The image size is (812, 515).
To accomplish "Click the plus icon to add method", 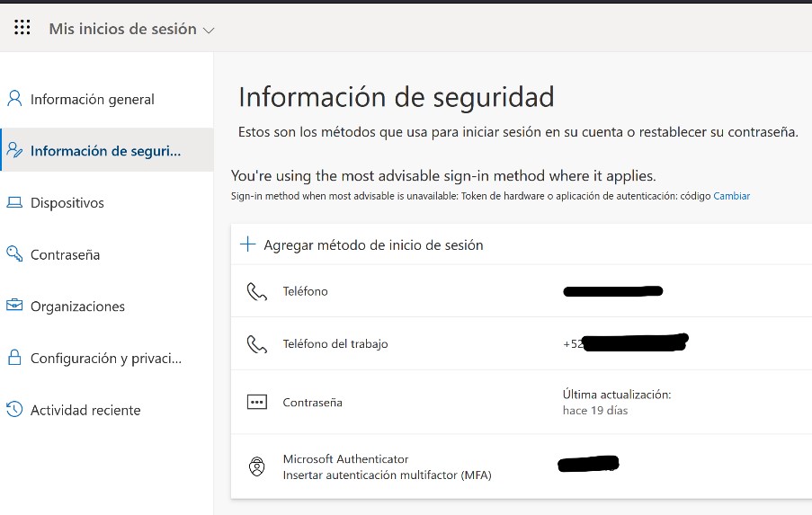I will (248, 244).
